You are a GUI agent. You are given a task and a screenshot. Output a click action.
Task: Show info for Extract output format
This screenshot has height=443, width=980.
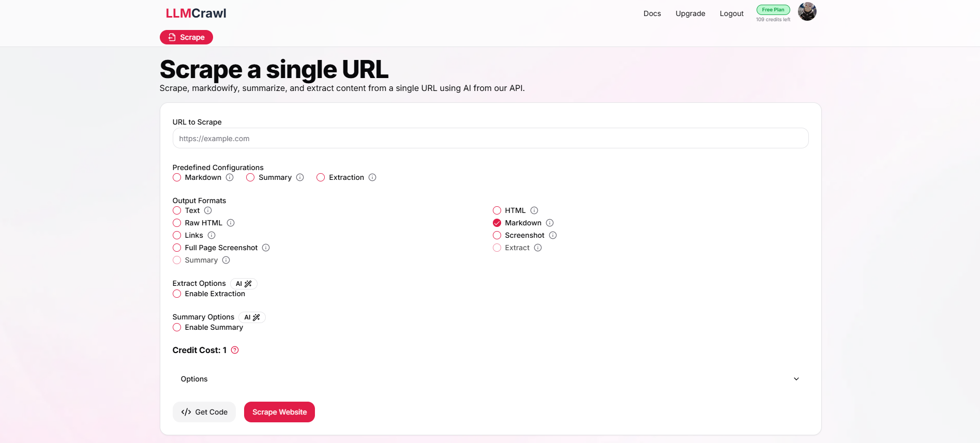(x=538, y=248)
